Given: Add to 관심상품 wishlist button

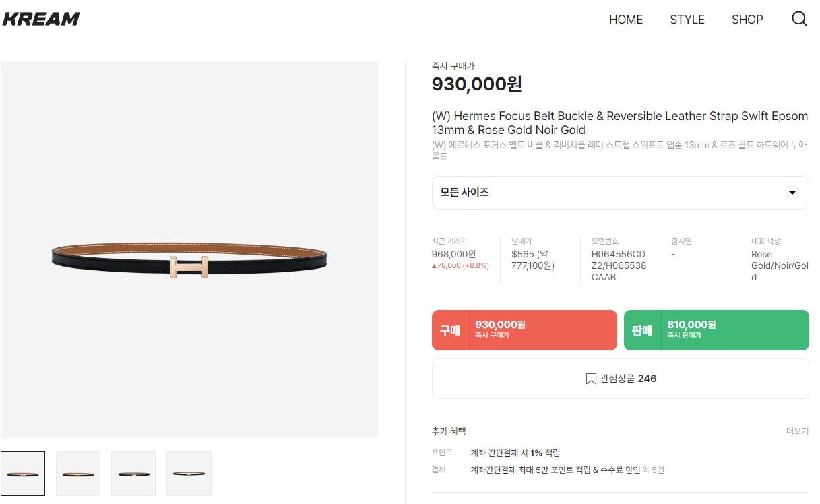Looking at the screenshot, I should tap(620, 379).
